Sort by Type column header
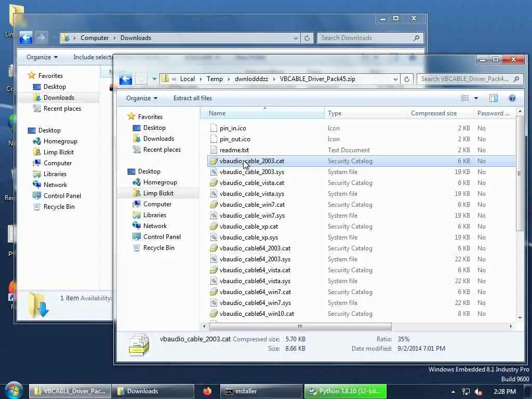Viewport: 532px width, 399px height. tap(366, 113)
